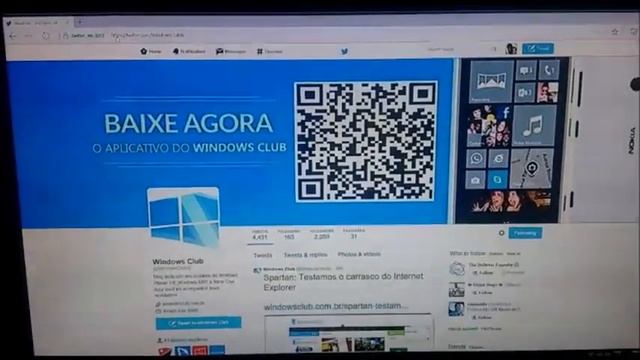Switch to the Tweets tab
Screen dimensions: 640x360
click(x=262, y=255)
